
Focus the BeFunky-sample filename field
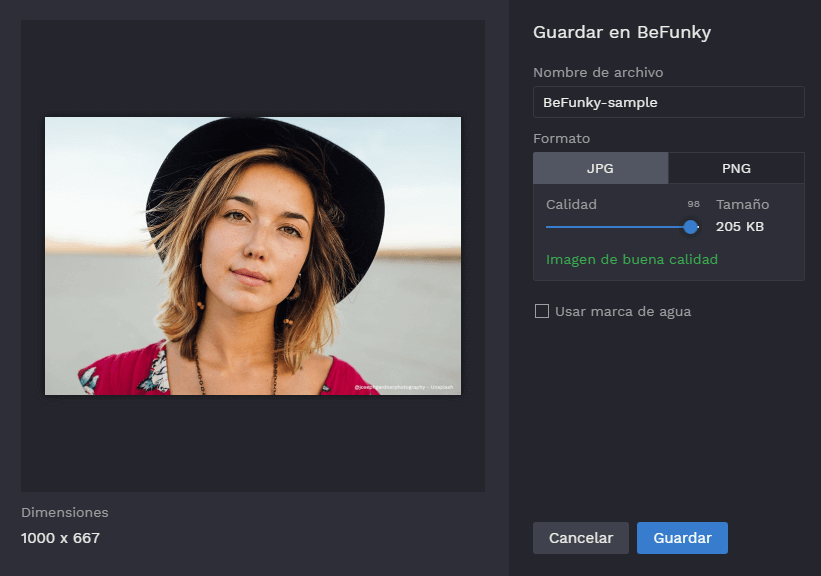(x=668, y=102)
